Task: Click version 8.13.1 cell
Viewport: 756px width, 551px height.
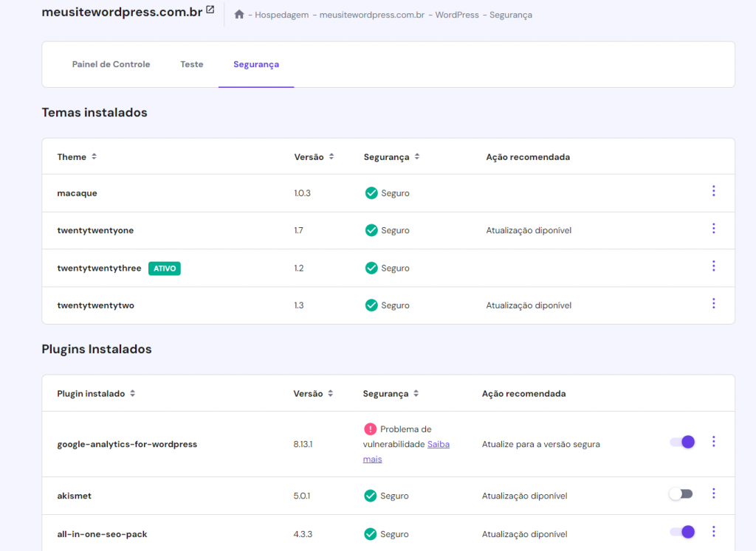Action: click(303, 444)
